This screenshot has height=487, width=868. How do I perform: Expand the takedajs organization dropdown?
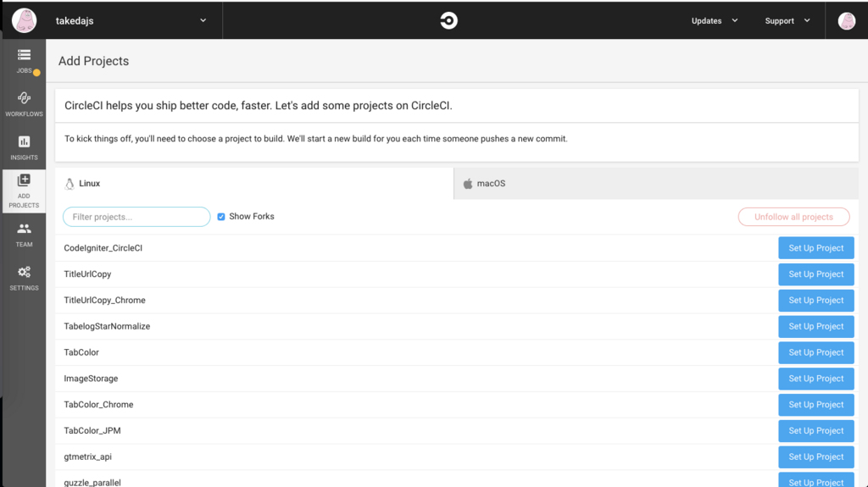(x=203, y=20)
